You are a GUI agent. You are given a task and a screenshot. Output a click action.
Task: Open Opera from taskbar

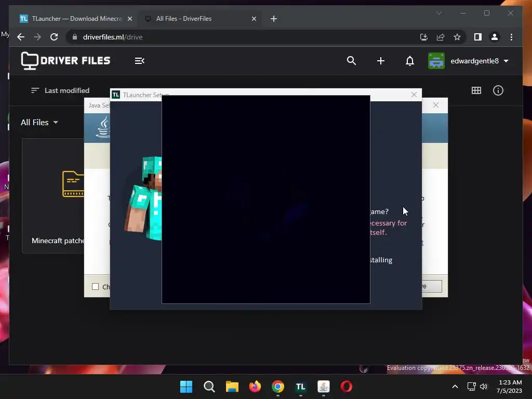[347, 387]
